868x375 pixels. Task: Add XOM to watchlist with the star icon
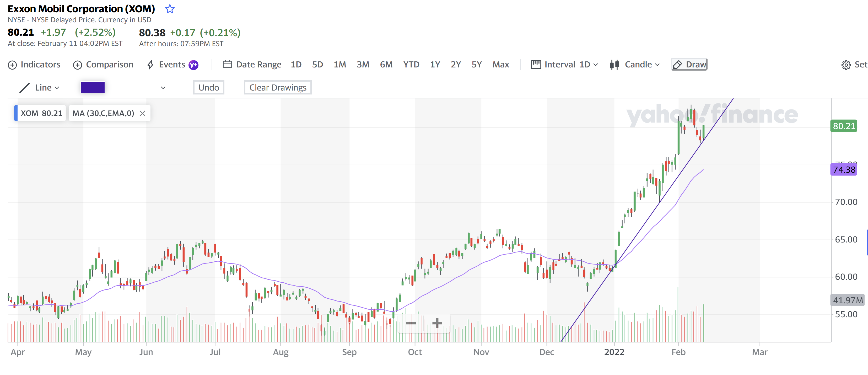(x=170, y=9)
